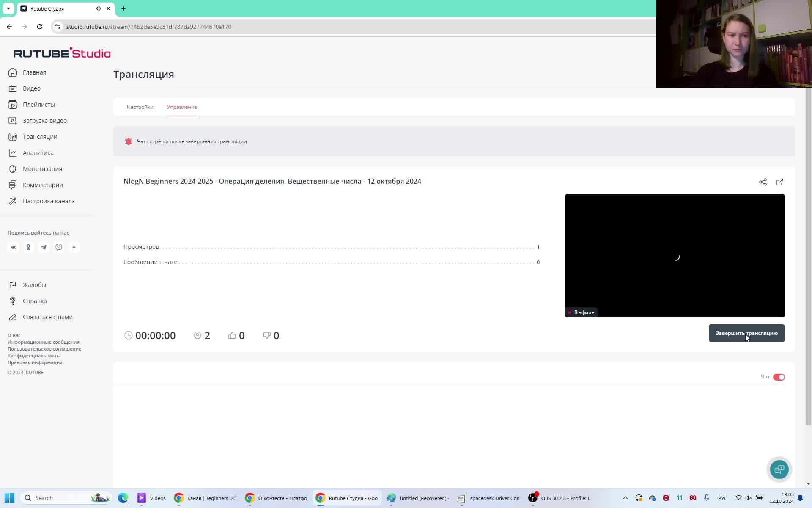The width and height of the screenshot is (812, 508).
Task: Click the live stream preview player
Action: click(x=675, y=256)
